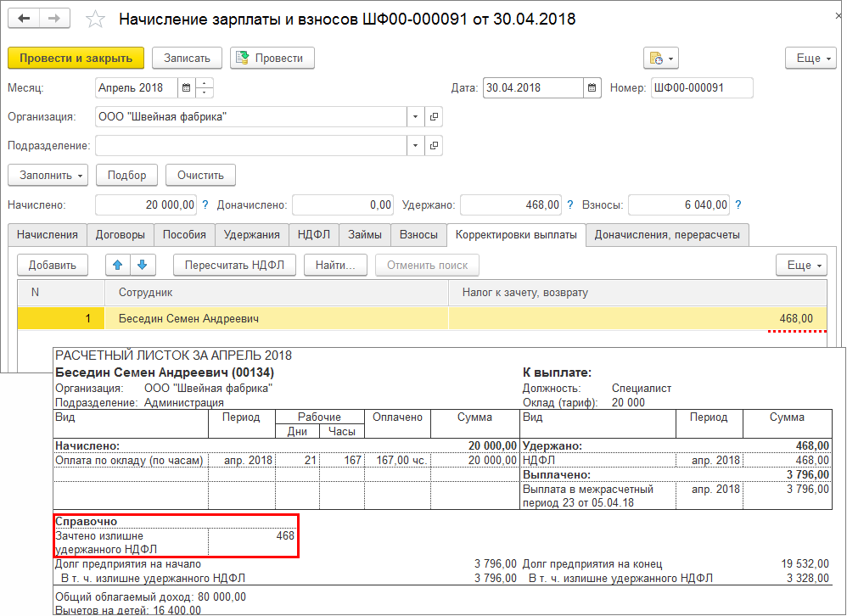Open calendar picker for Дата field

click(592, 88)
